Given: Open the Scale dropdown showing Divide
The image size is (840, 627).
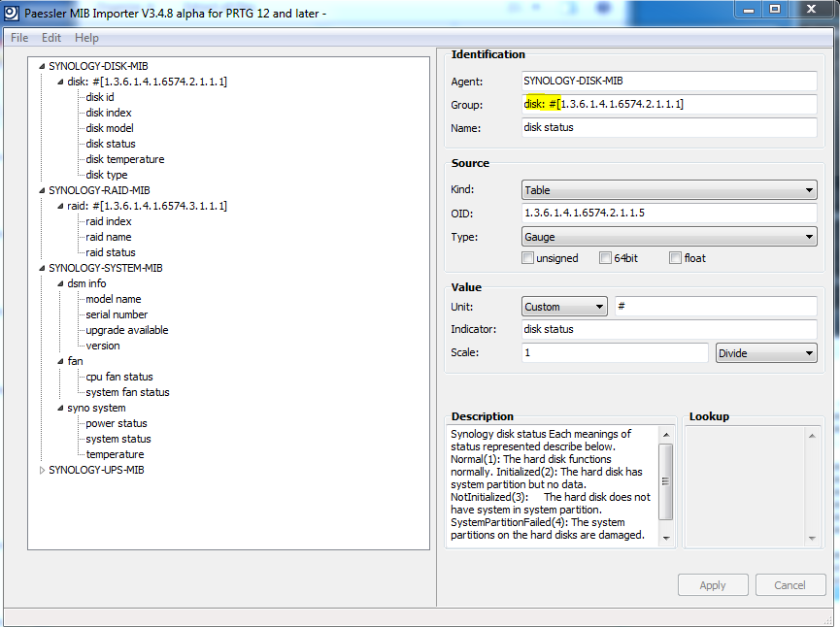Looking at the screenshot, I should pyautogui.click(x=766, y=353).
